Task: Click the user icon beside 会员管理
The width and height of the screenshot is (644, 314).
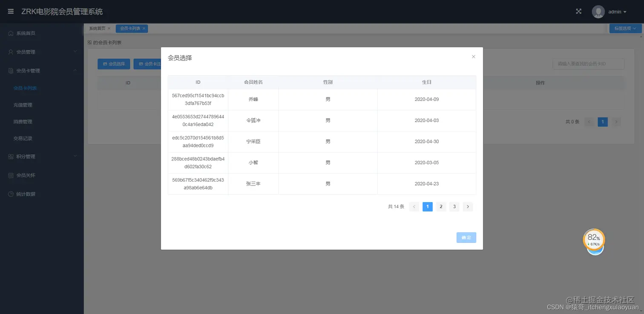Action: coord(11,52)
